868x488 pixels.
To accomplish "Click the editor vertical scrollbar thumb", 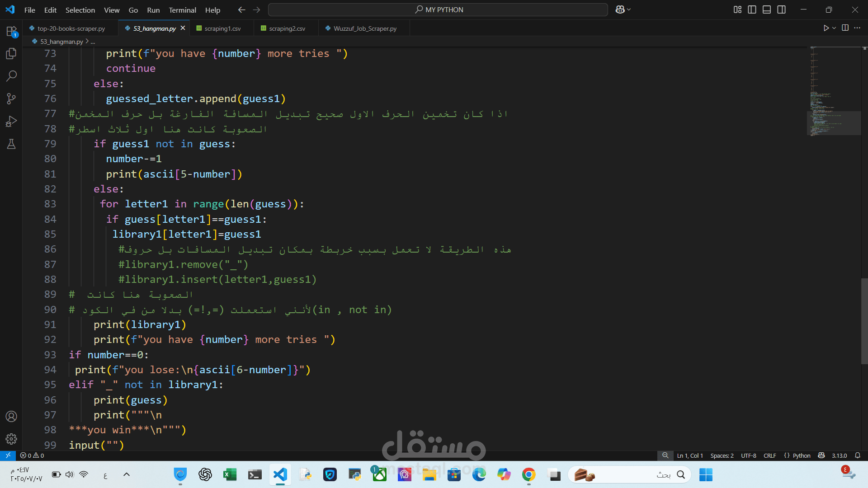I will pos(864,321).
